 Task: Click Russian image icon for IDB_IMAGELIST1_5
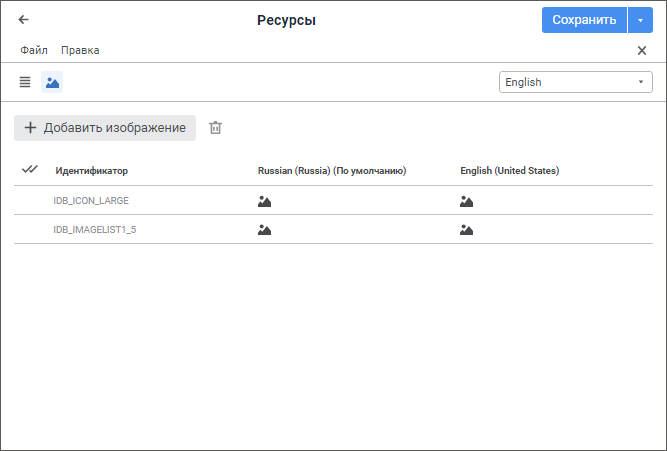(x=265, y=230)
